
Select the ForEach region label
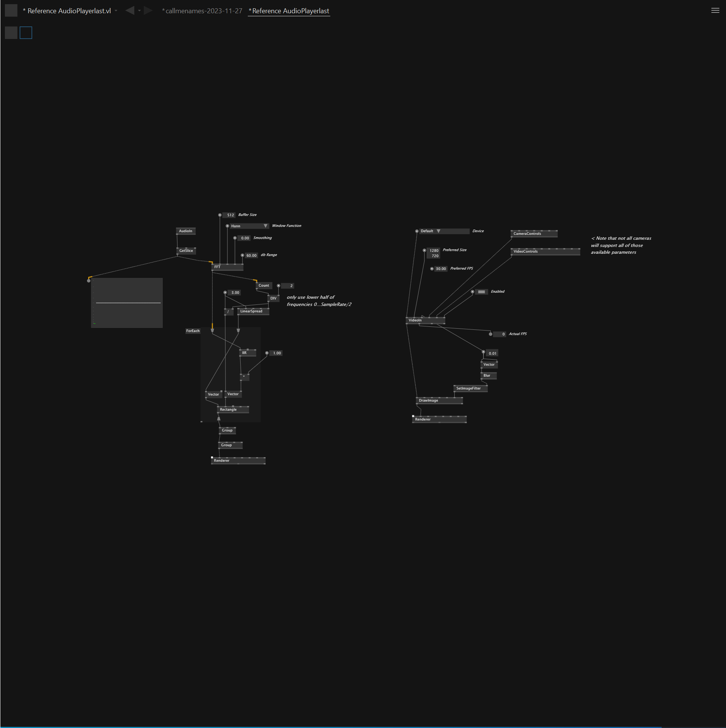pos(193,331)
